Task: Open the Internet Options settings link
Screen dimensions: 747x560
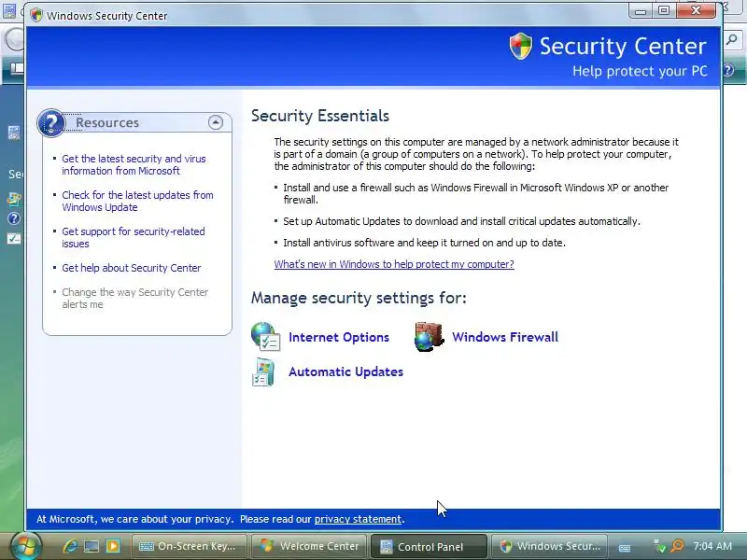Action: tap(339, 337)
